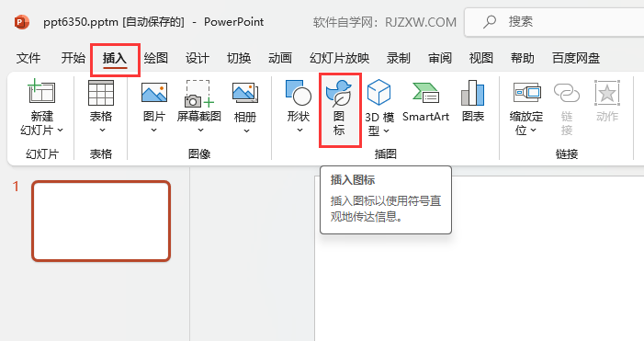The image size is (644, 341).
Task: Expand the 相册 dropdown chevron
Action: [x=246, y=131]
